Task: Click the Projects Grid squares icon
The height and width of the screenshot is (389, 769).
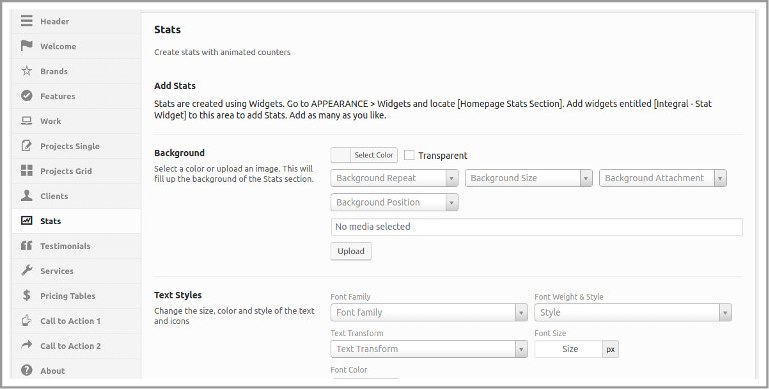Action: pyautogui.click(x=26, y=171)
